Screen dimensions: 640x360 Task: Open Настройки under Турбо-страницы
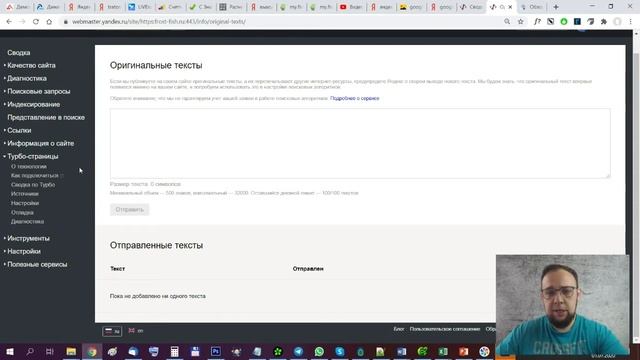(x=25, y=203)
